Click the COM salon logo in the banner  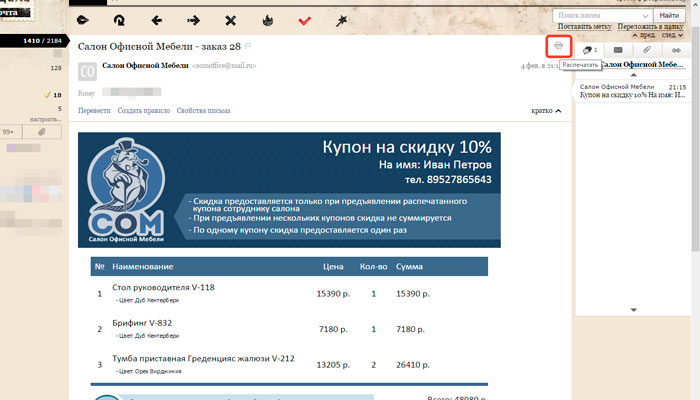pyautogui.click(x=126, y=190)
